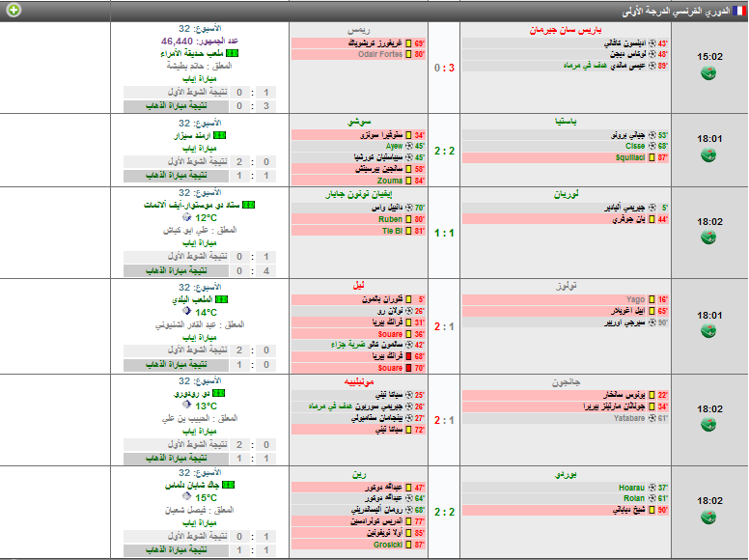
Task: Click the 2 : 1 score of Toulouse match
Action: pos(444,326)
